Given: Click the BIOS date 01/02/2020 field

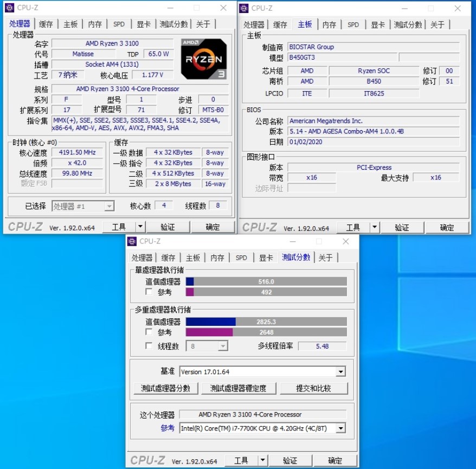Looking at the screenshot, I should pos(374,142).
